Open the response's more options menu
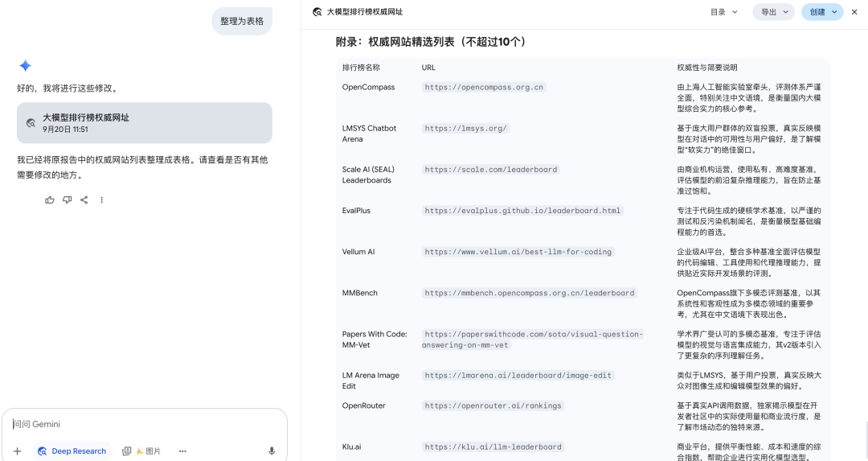The height and width of the screenshot is (461, 868). (x=101, y=200)
